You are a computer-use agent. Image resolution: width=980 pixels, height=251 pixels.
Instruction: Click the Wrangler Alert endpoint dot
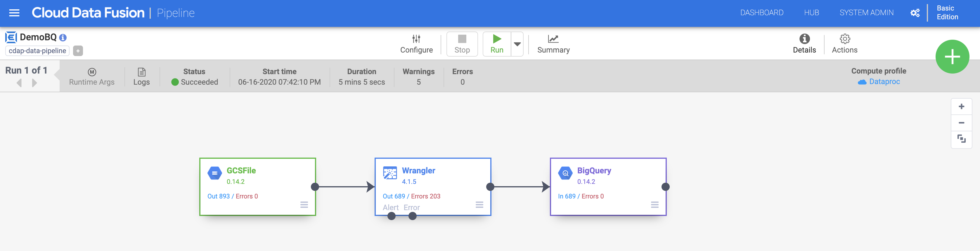pos(392,216)
